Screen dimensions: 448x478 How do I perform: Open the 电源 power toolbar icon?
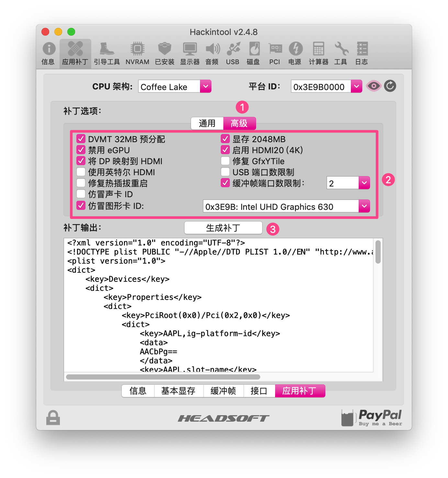pos(295,53)
